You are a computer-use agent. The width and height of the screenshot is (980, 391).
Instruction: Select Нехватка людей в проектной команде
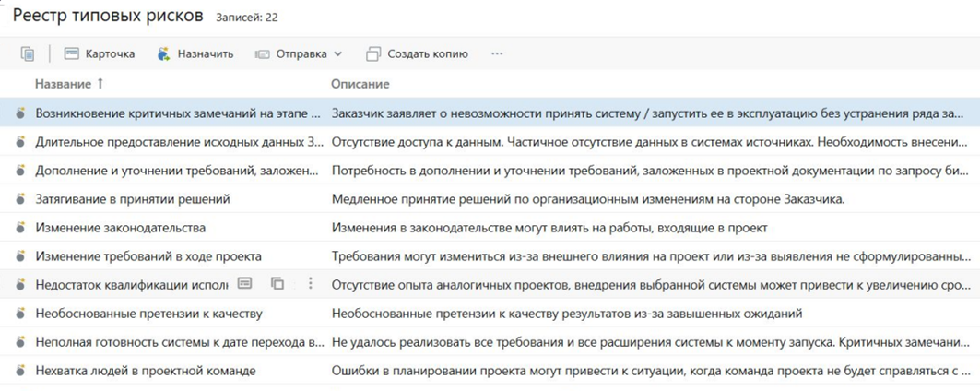click(146, 371)
